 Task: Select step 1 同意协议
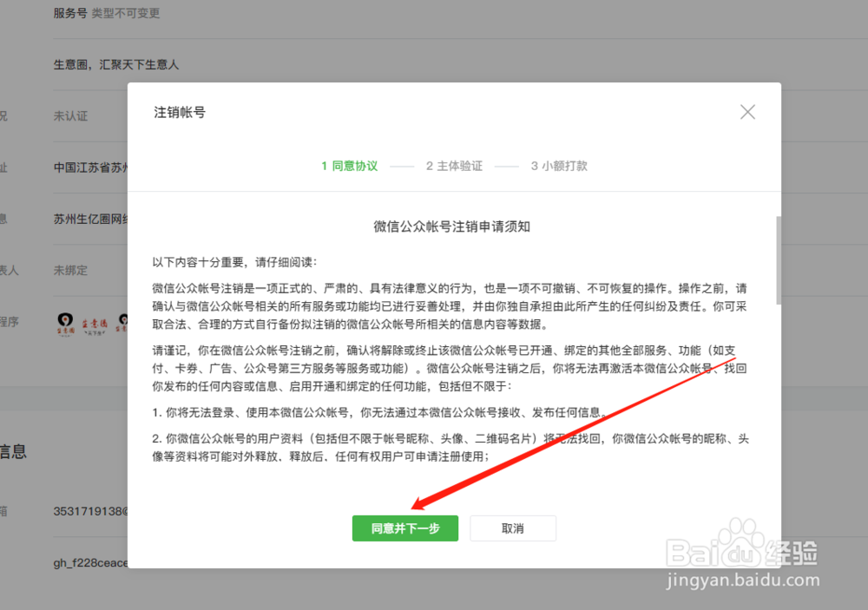tap(349, 166)
